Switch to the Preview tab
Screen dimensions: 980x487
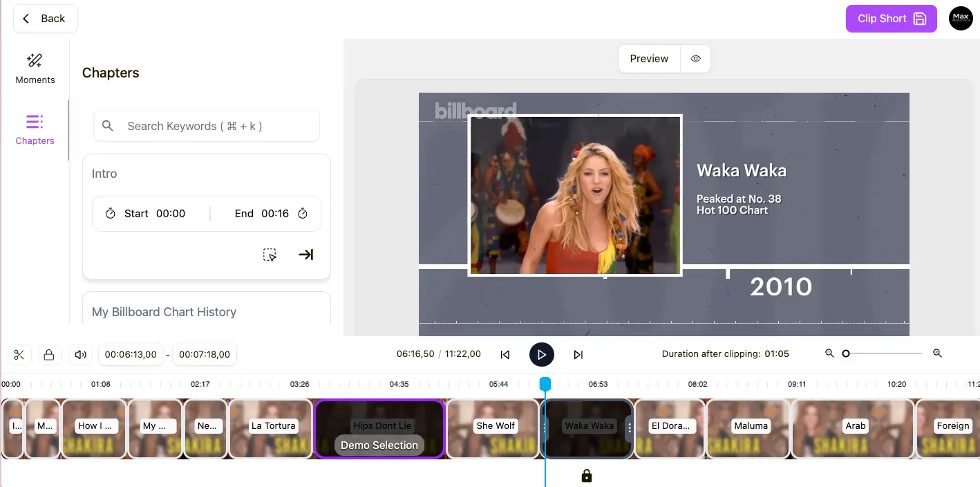648,59
